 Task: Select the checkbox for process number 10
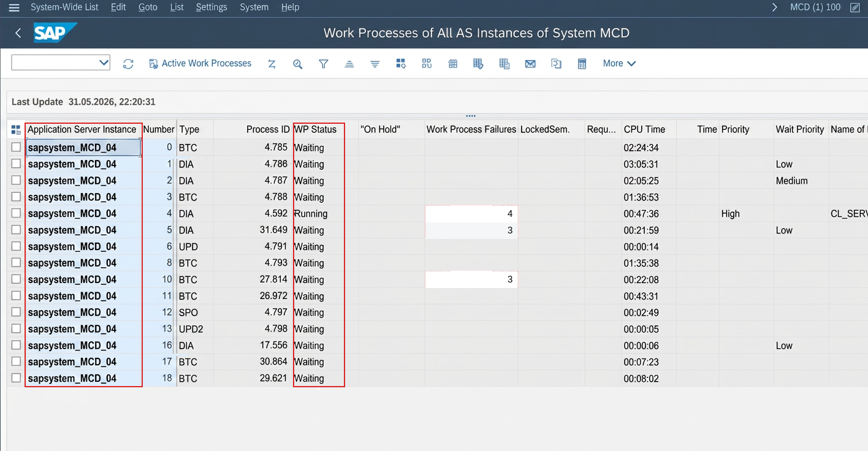point(16,279)
